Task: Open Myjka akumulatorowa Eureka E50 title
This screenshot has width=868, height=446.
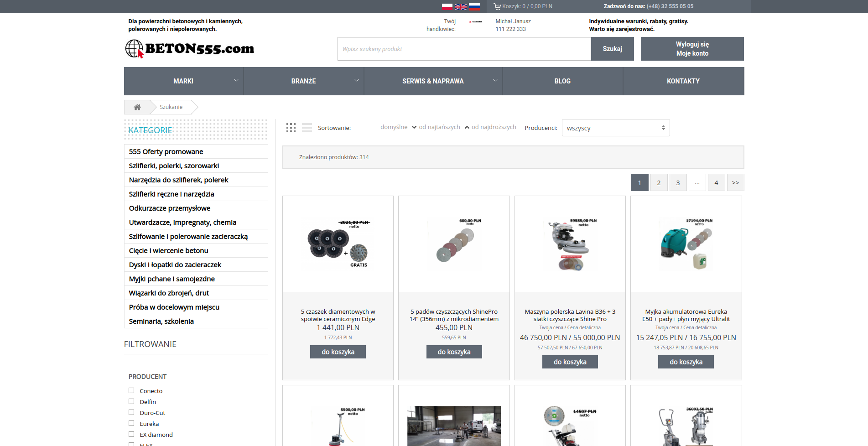Action: point(686,315)
